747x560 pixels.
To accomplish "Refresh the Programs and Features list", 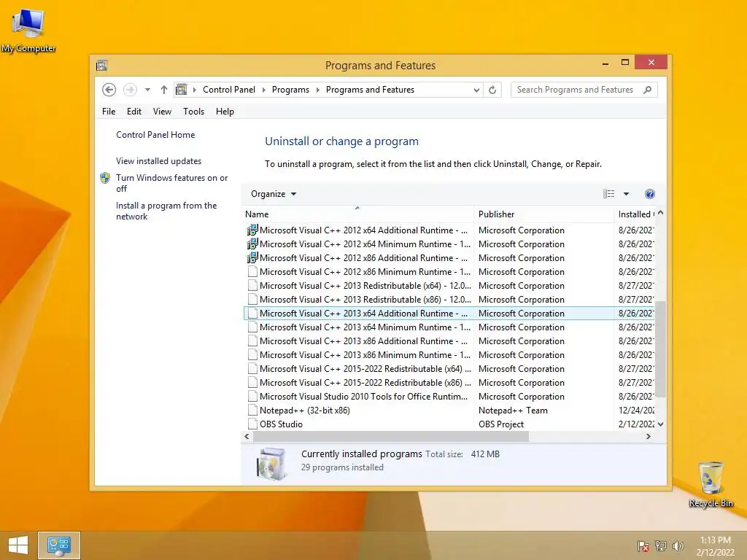I will coord(492,90).
